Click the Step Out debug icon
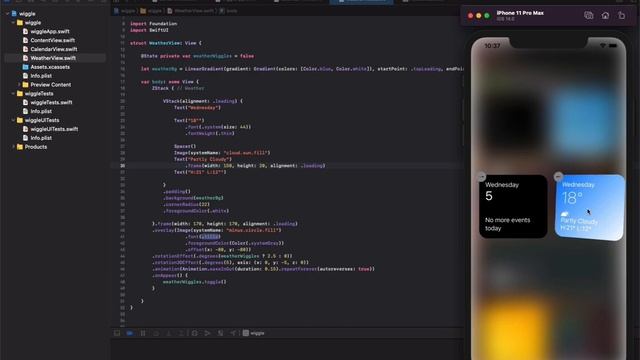The image size is (640, 360). coord(181,333)
